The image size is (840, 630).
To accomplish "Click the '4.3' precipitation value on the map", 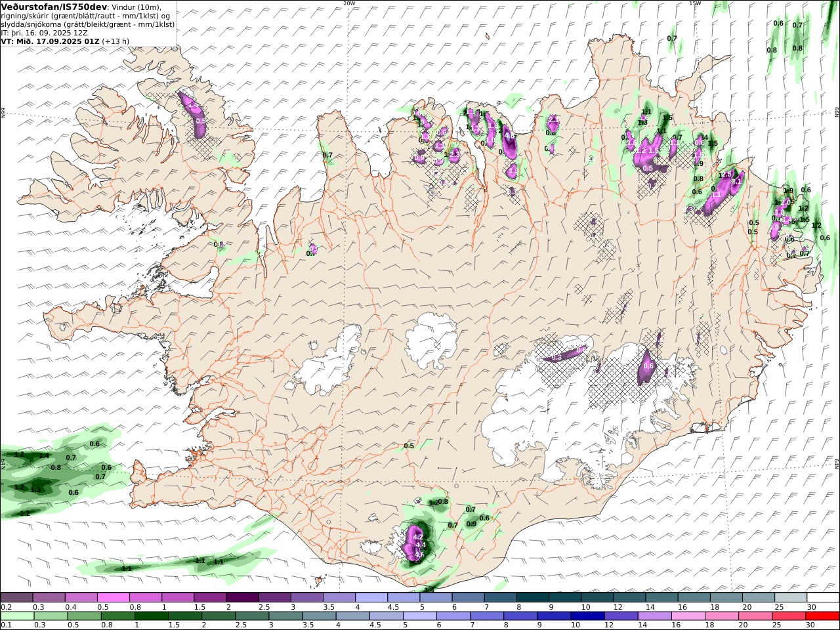I will pos(421,545).
